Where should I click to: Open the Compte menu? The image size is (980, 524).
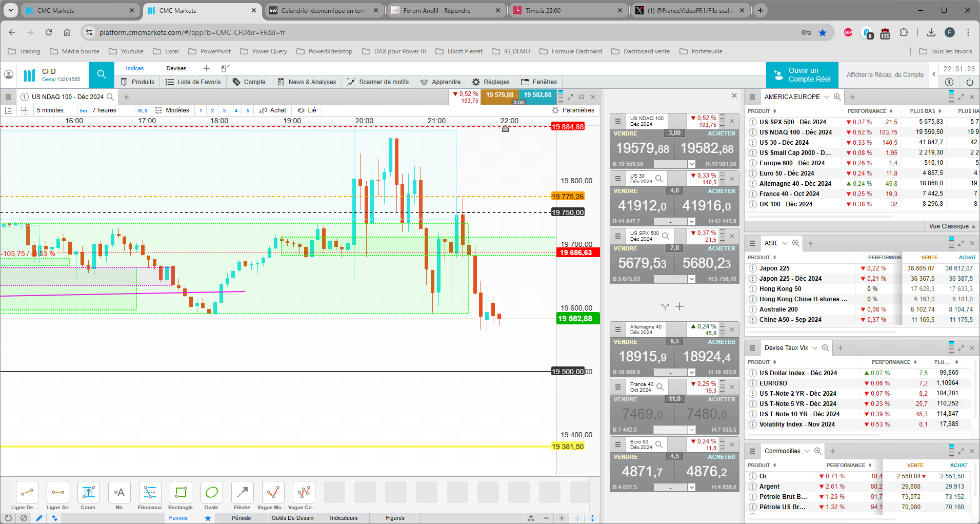(x=249, y=82)
